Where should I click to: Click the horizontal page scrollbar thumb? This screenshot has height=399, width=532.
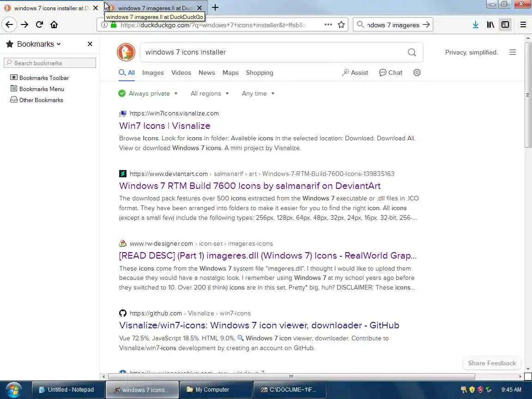point(291,376)
